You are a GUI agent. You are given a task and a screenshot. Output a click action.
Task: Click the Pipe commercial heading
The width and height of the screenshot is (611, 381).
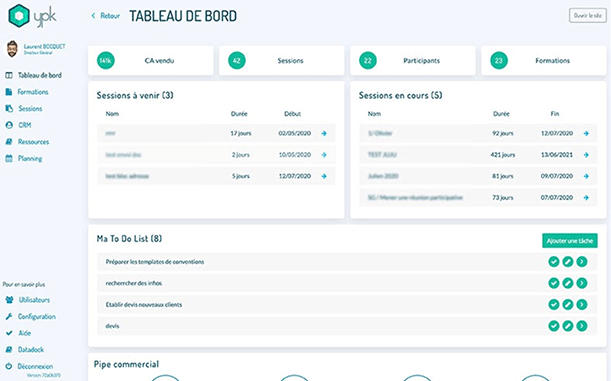pyautogui.click(x=126, y=364)
